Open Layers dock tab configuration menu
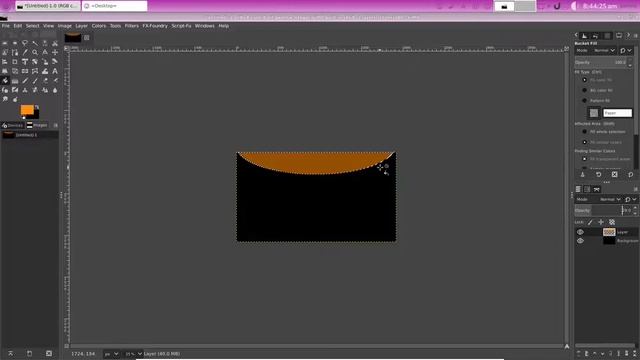 [x=636, y=189]
